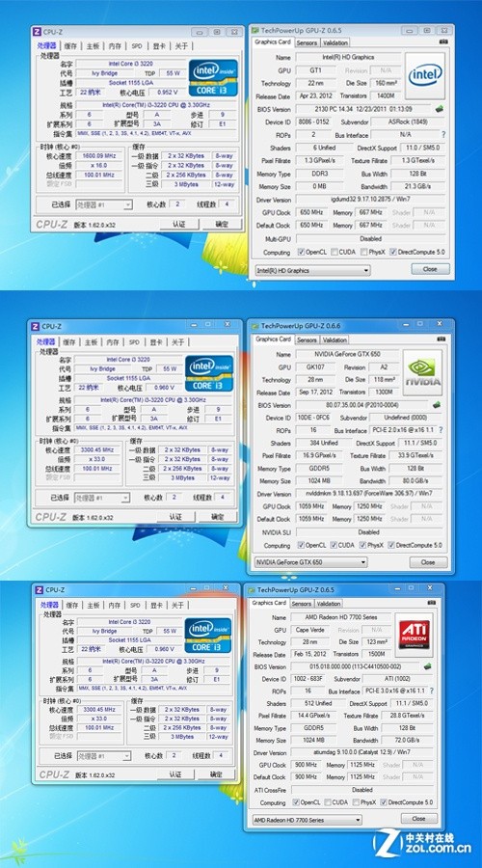Toggle CUDA checkbox in Intel HD Graphics GPU-Z

335,252
